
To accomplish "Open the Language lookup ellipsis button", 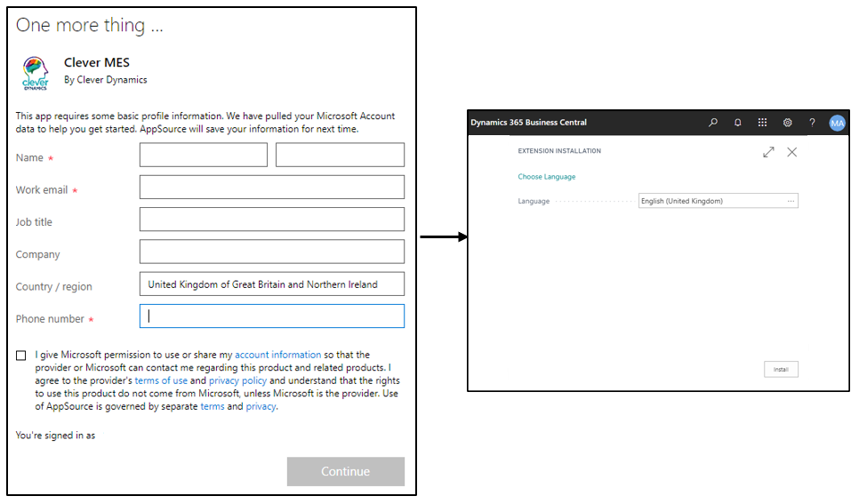I will [791, 201].
